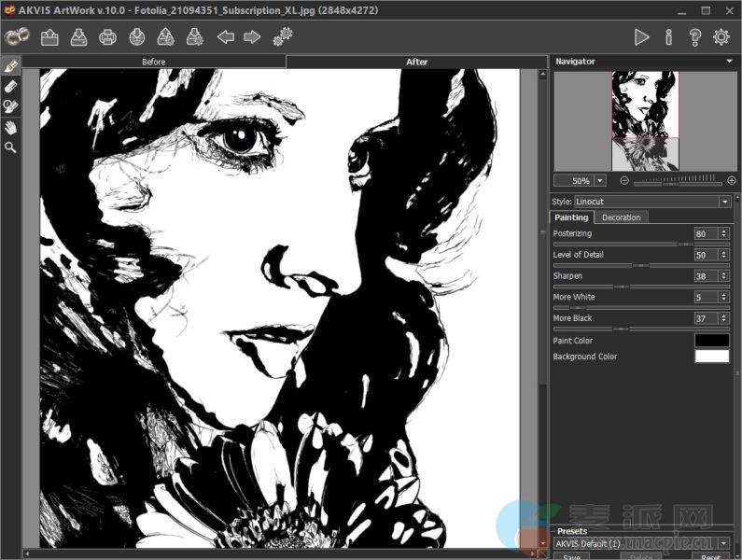Expand the Style dropdown showing Linocut
This screenshot has height=560, width=742.
724,202
